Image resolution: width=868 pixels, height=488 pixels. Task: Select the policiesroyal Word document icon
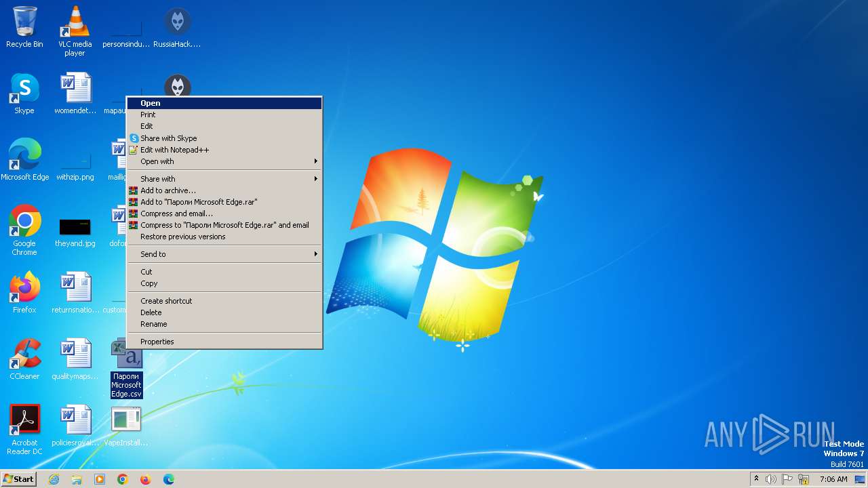click(75, 426)
